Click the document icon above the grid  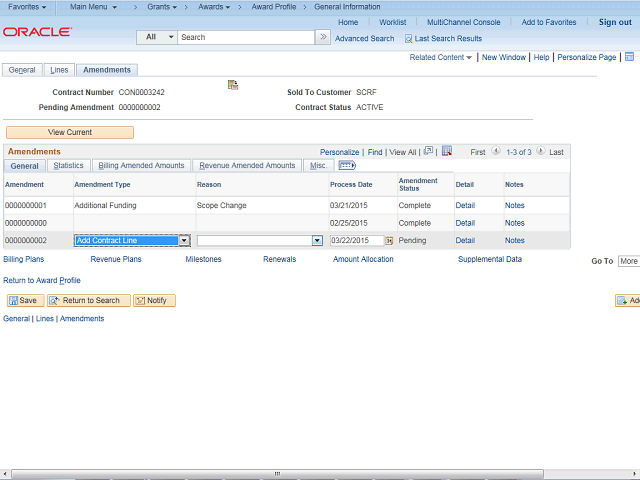point(233,85)
